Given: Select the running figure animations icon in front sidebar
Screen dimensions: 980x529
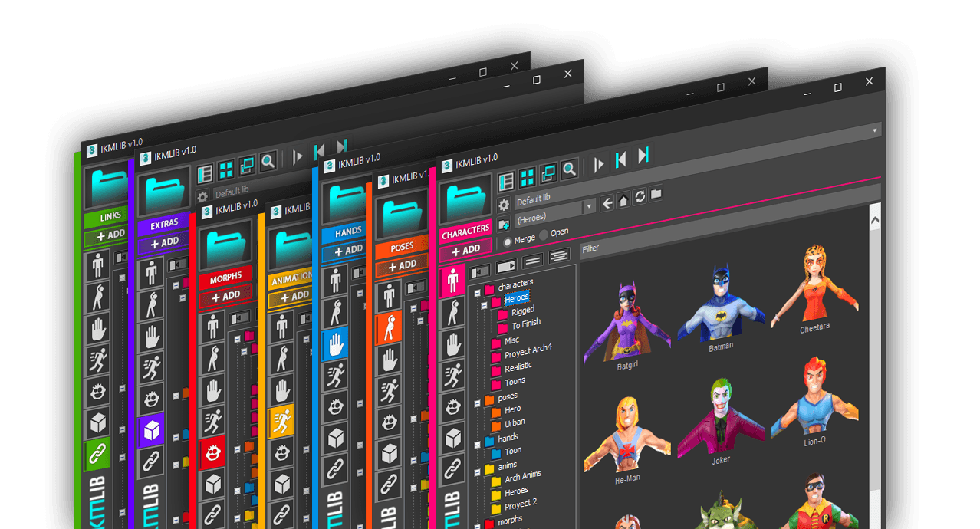Looking at the screenshot, I should pos(453,375).
